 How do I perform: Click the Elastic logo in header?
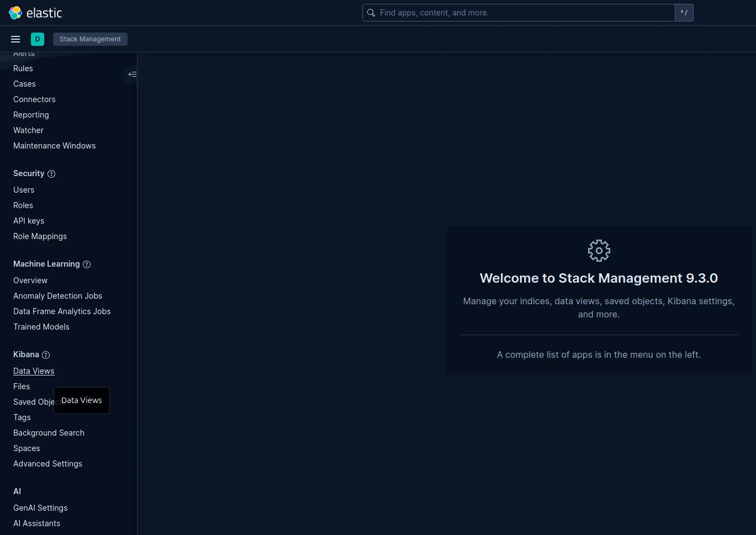click(35, 13)
